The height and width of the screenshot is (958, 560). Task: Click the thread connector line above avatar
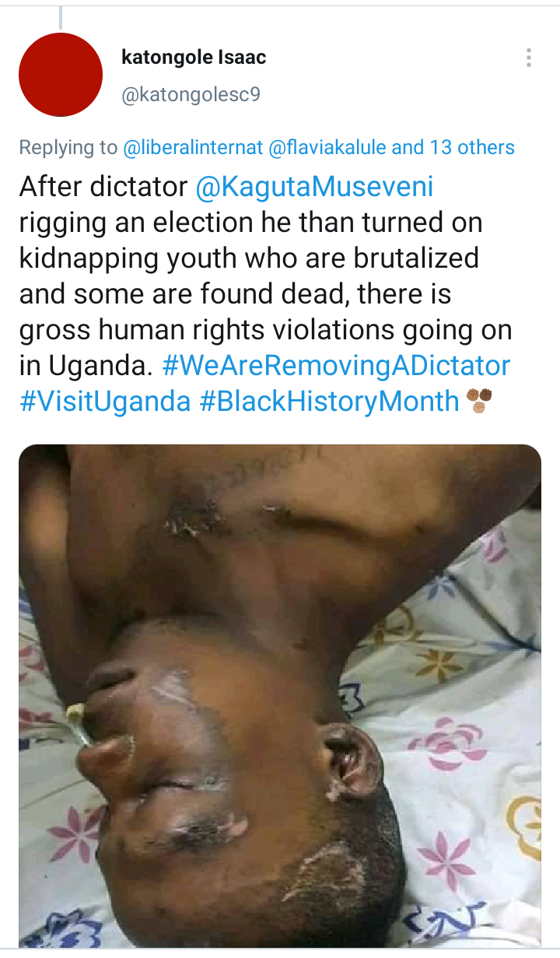click(x=61, y=17)
